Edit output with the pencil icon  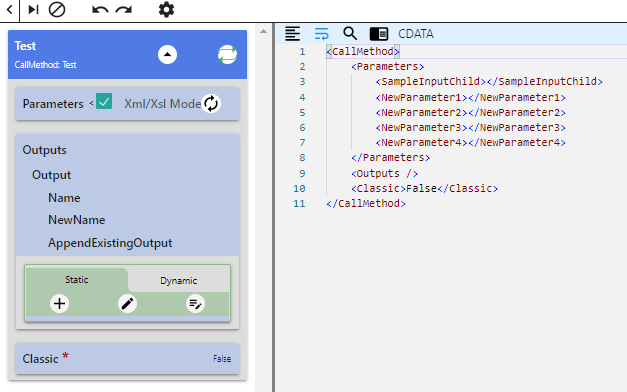tap(127, 304)
